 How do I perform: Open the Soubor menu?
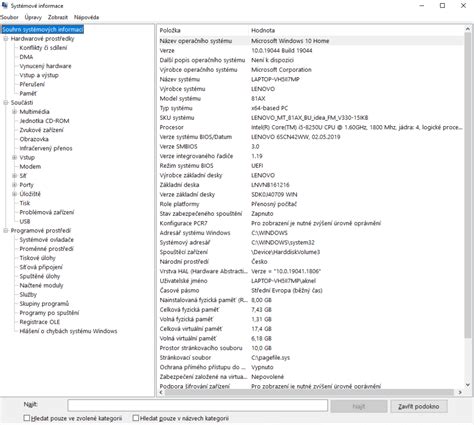pyautogui.click(x=9, y=17)
